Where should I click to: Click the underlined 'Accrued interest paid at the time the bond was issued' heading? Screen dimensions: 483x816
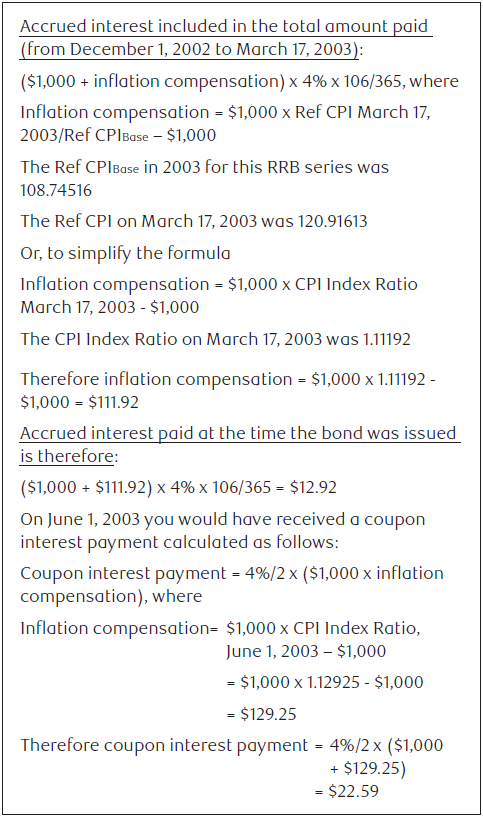(x=238, y=433)
